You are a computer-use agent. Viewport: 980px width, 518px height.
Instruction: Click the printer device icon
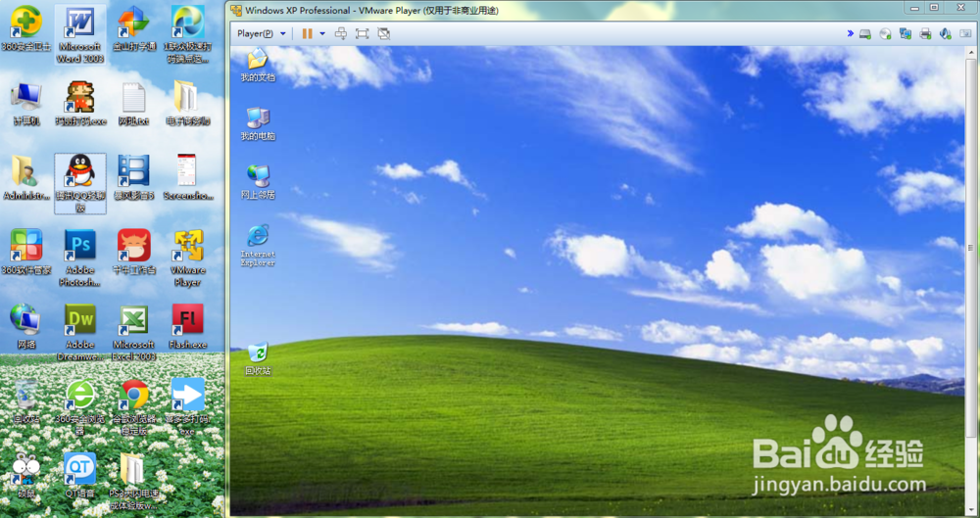925,33
